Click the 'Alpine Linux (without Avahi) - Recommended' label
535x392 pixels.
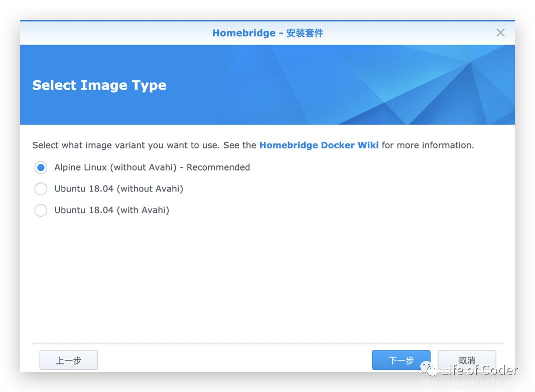[x=152, y=167]
